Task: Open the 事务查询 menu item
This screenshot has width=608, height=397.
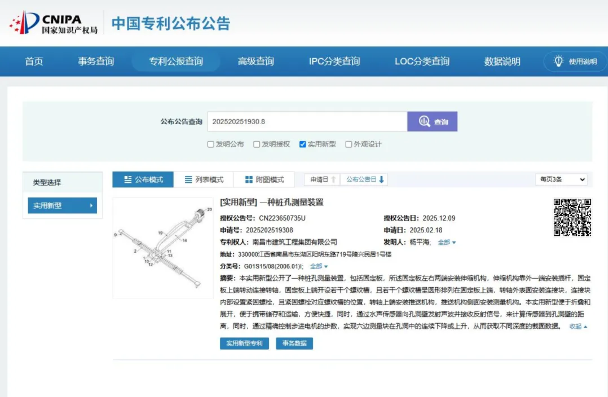Action: [x=96, y=61]
